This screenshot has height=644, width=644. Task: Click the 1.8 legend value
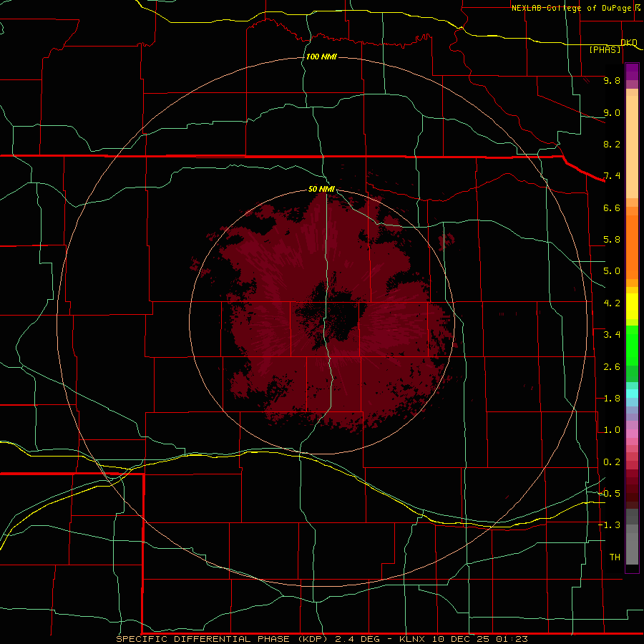tap(612, 399)
